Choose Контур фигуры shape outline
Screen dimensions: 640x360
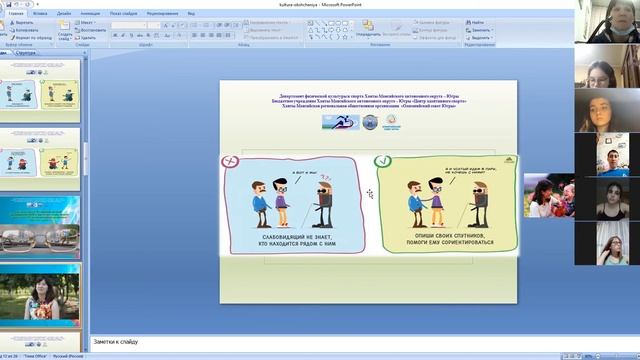(x=431, y=30)
